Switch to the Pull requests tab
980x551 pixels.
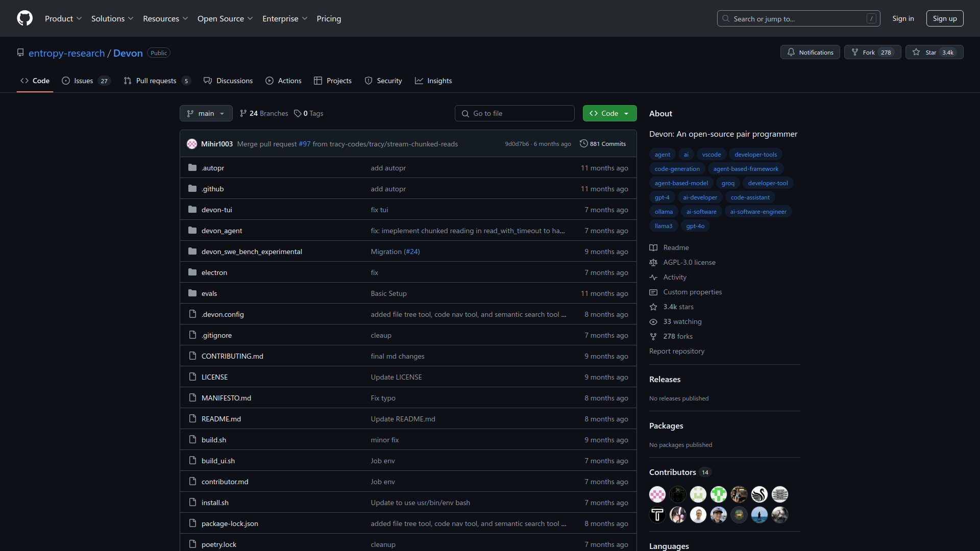click(x=157, y=81)
